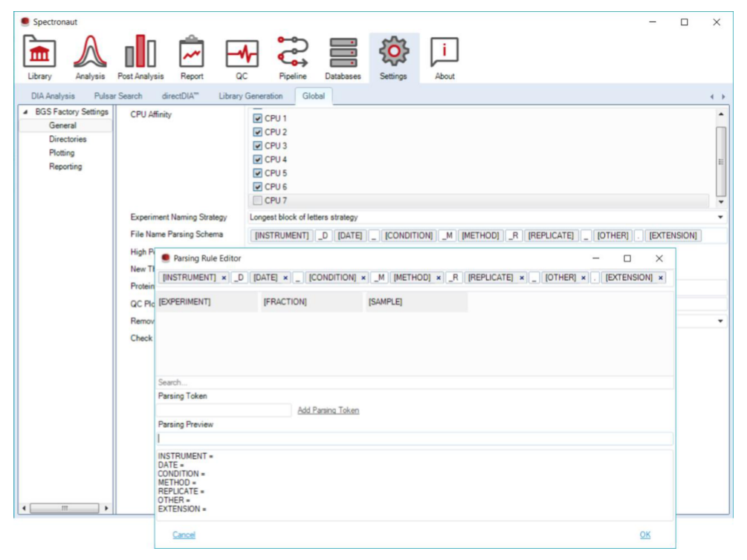Open the Report perspective
The width and height of the screenshot is (747, 560).
click(192, 58)
